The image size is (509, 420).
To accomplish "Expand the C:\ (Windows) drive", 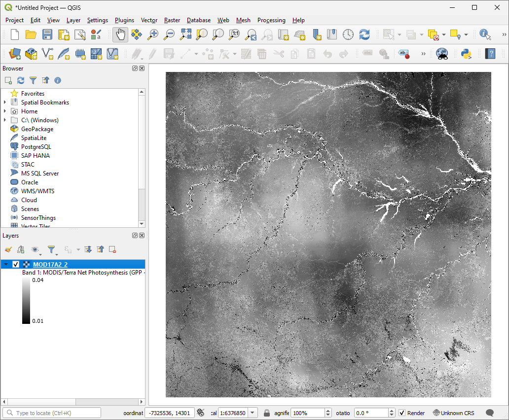I will (x=5, y=120).
